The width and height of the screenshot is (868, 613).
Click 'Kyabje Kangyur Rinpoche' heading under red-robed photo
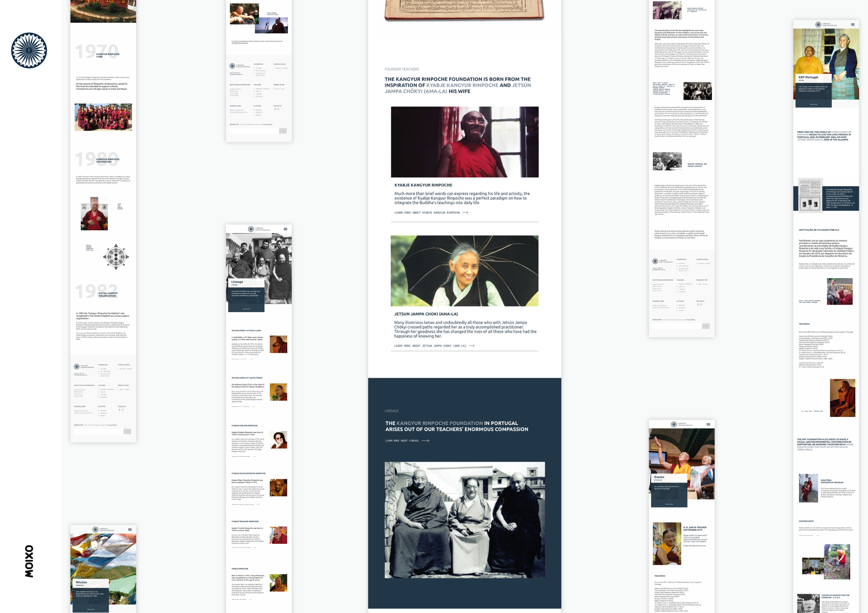pyautogui.click(x=423, y=185)
